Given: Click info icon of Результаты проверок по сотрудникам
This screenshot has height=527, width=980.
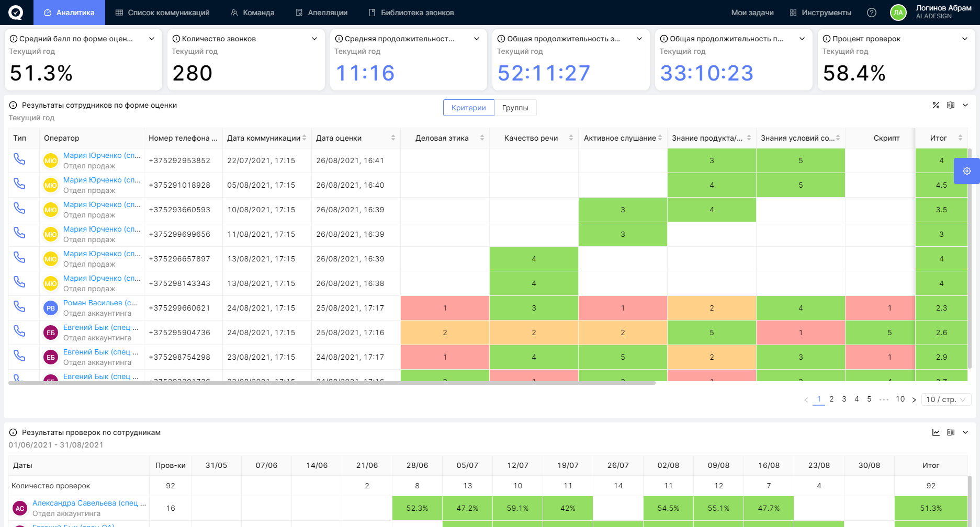Looking at the screenshot, I should pyautogui.click(x=13, y=432).
